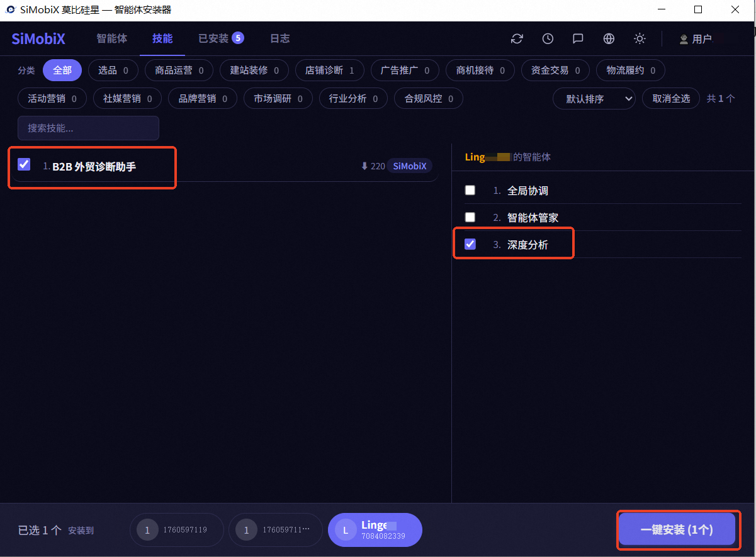The width and height of the screenshot is (756, 557).
Task: Filter by 广告推广 category
Action: [x=405, y=70]
